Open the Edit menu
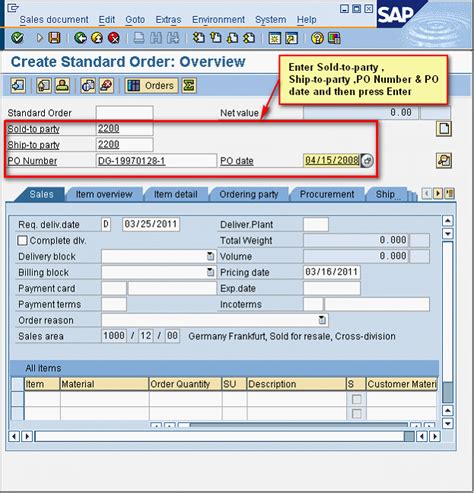This screenshot has width=474, height=493. (107, 20)
